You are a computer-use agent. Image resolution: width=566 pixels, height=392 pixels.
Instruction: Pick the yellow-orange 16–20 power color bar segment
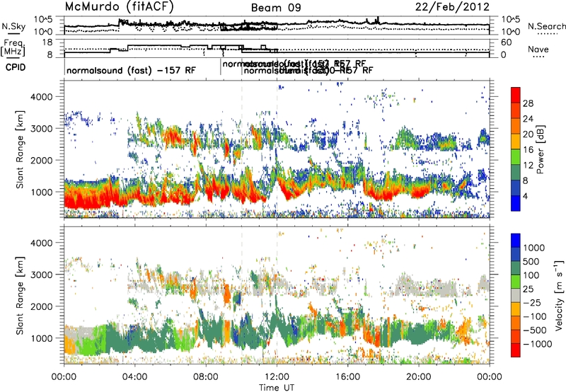pos(516,141)
